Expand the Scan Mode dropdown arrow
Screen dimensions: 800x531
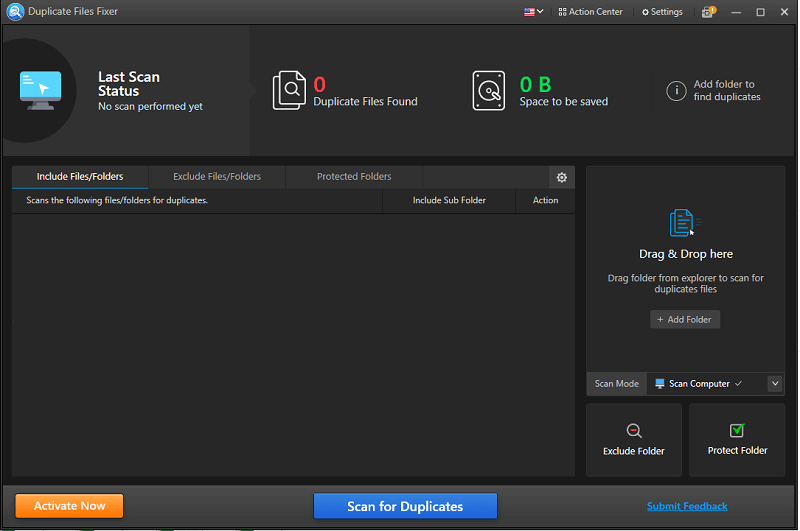(x=775, y=384)
